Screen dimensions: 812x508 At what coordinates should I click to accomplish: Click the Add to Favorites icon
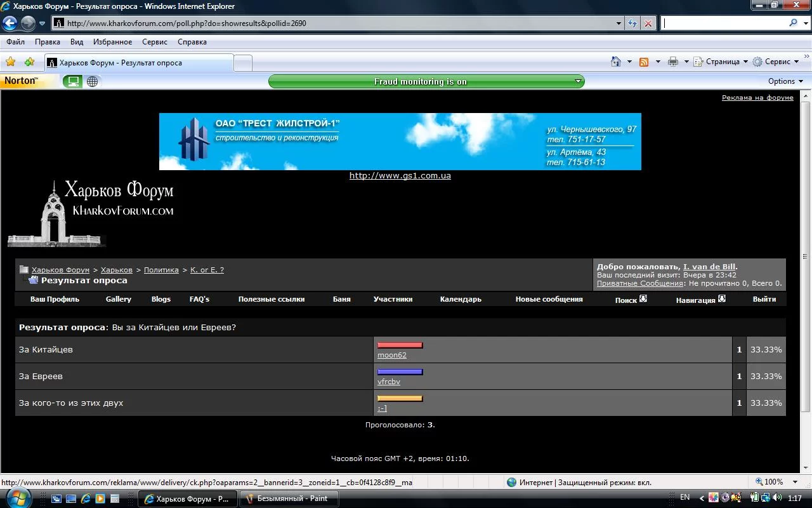pos(29,62)
